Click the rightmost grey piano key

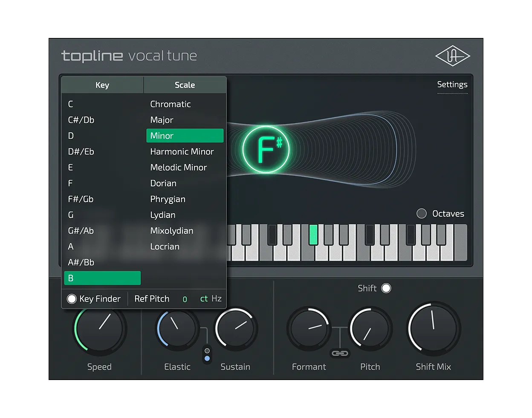point(460,242)
